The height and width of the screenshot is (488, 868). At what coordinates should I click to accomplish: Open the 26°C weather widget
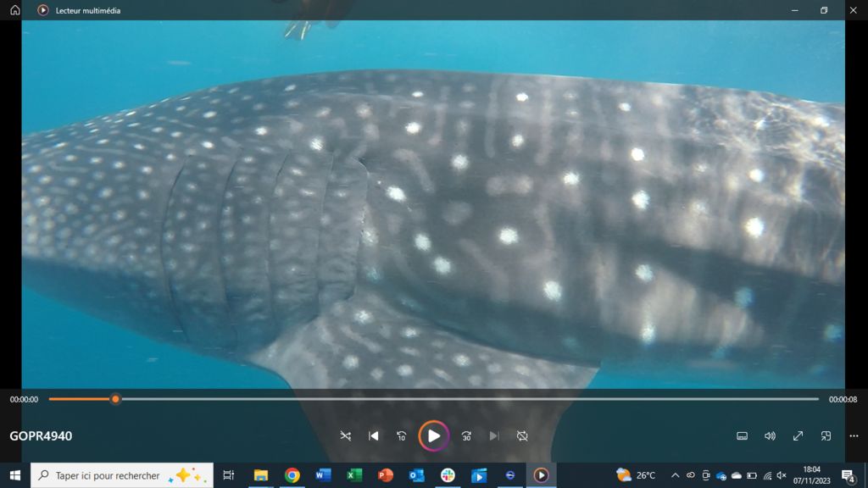click(x=636, y=475)
